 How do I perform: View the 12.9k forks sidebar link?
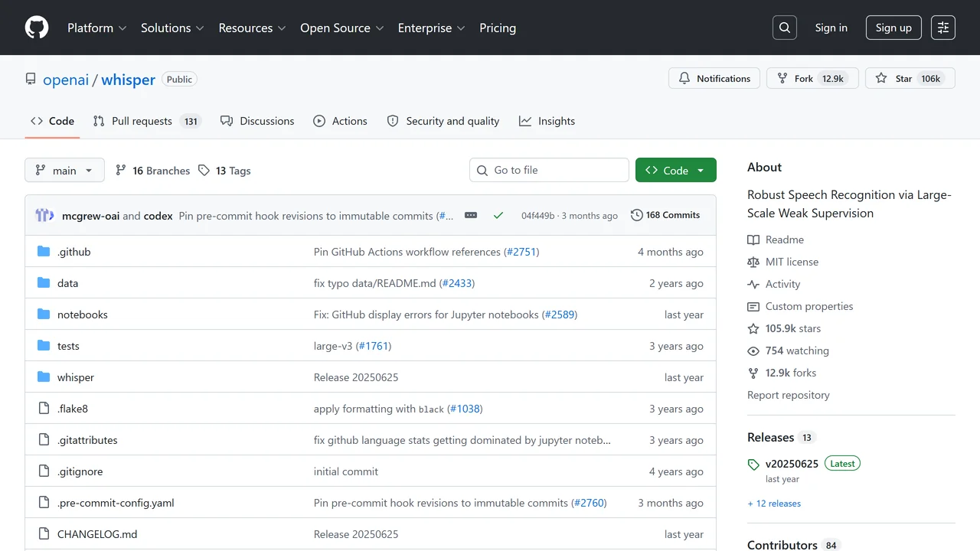tap(782, 373)
